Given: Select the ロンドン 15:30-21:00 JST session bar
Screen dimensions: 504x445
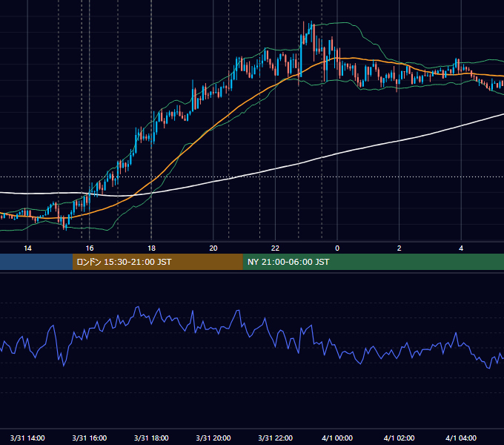Looking at the screenshot, I should click(157, 262).
